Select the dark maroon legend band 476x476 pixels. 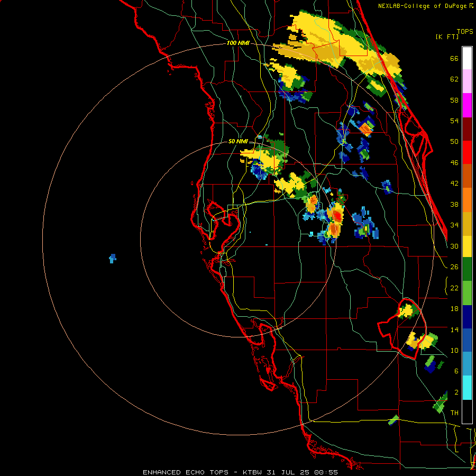pyautogui.click(x=467, y=129)
